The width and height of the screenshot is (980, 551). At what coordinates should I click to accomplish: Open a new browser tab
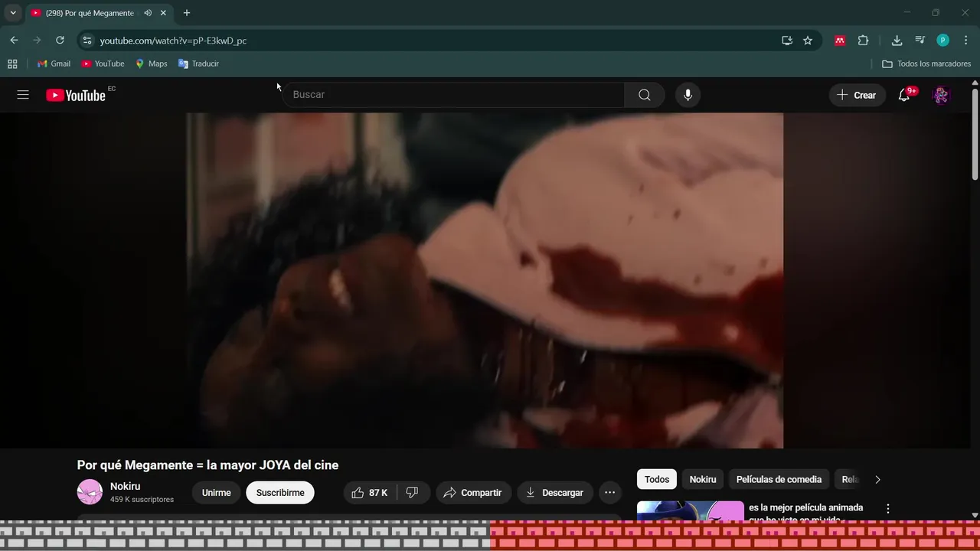pos(186,13)
